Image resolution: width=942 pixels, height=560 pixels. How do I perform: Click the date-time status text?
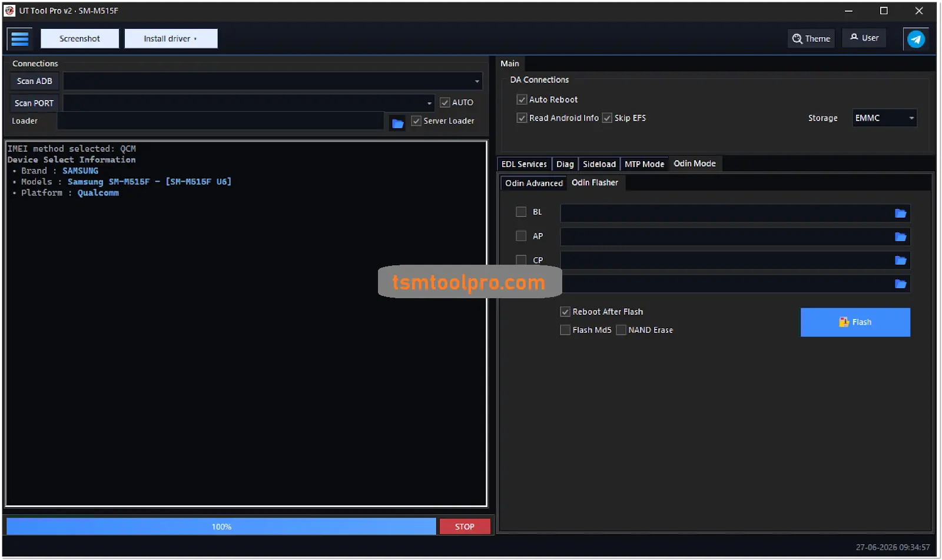pyautogui.click(x=893, y=547)
